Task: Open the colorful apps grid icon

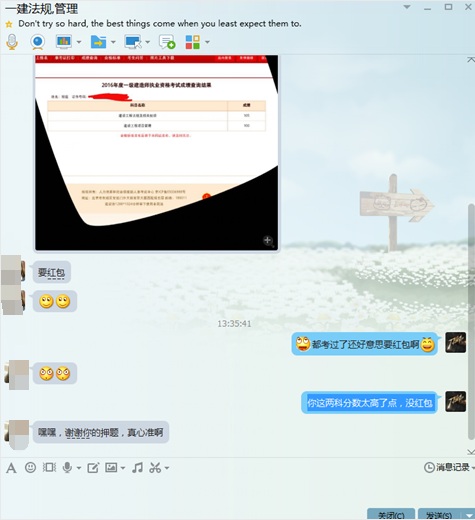Action: [193, 42]
